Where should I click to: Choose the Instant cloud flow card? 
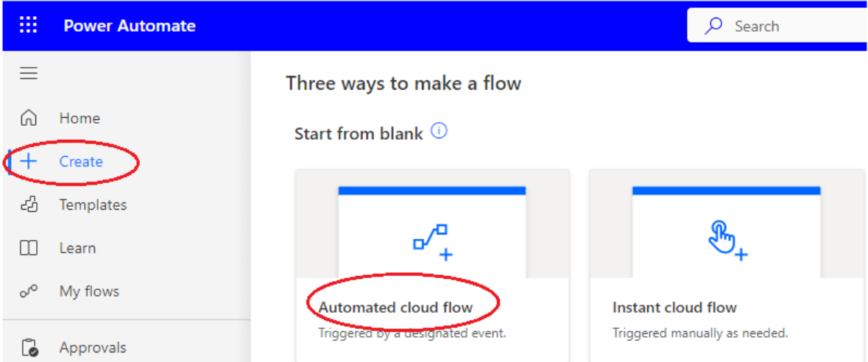pyautogui.click(x=726, y=265)
